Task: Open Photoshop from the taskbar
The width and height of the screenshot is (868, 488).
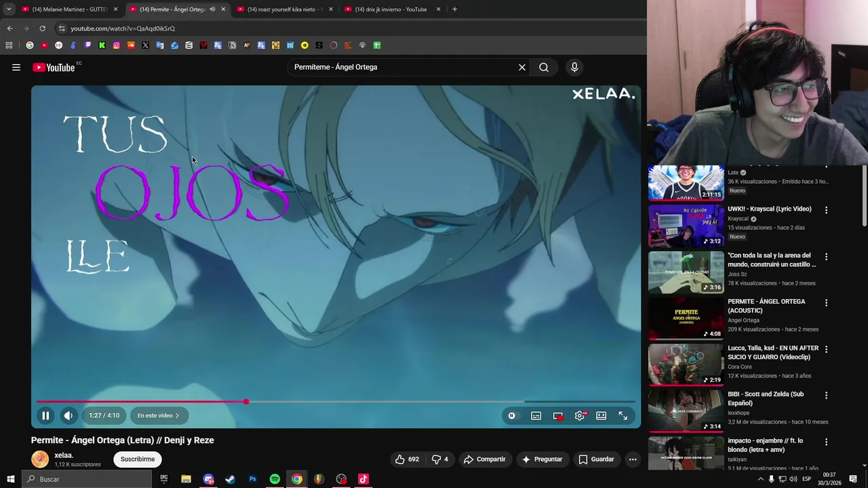Action: (x=252, y=479)
